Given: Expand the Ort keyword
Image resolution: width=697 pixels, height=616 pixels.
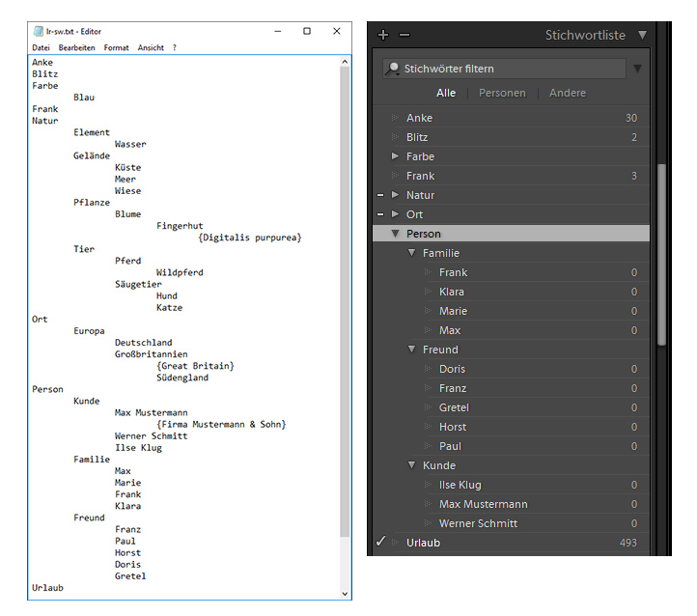Looking at the screenshot, I should (395, 213).
